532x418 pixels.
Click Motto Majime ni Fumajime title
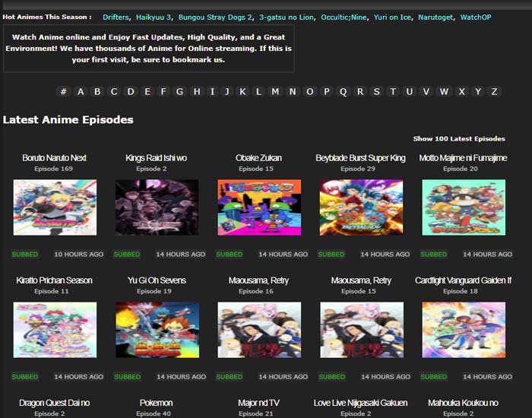[463, 158]
